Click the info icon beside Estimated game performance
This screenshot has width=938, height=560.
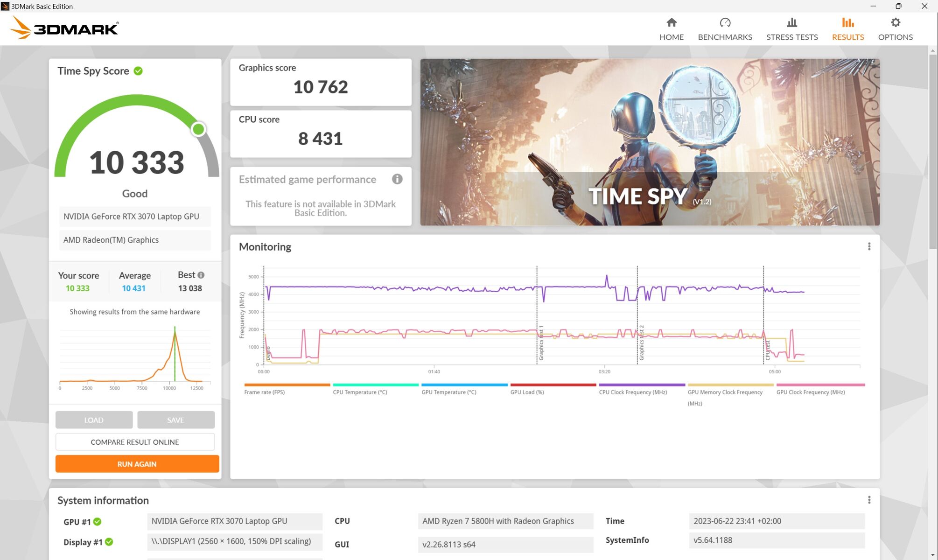tap(397, 179)
